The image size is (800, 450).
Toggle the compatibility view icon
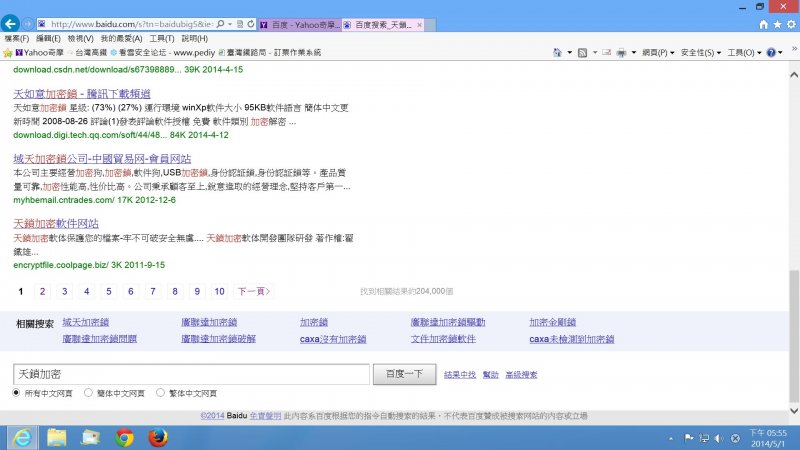pyautogui.click(x=240, y=24)
